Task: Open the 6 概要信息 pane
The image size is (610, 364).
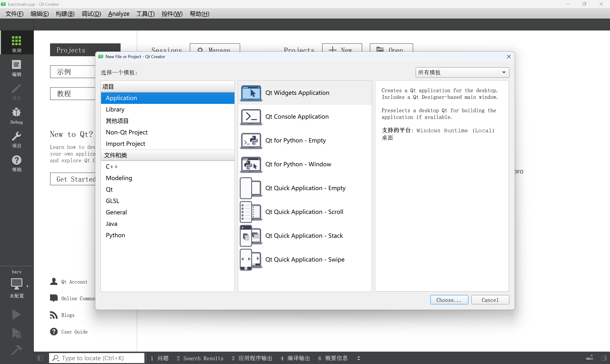Action: pos(333,358)
